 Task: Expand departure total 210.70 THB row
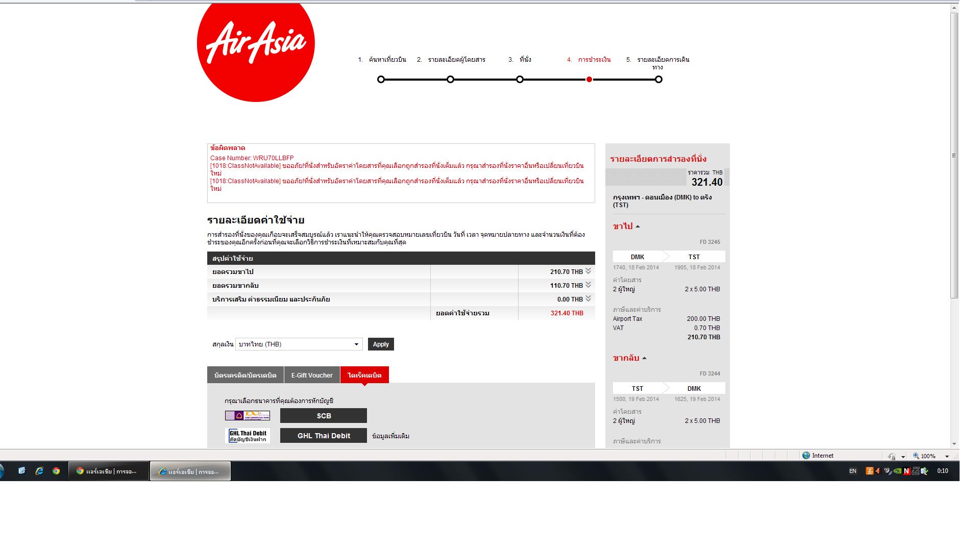588,271
